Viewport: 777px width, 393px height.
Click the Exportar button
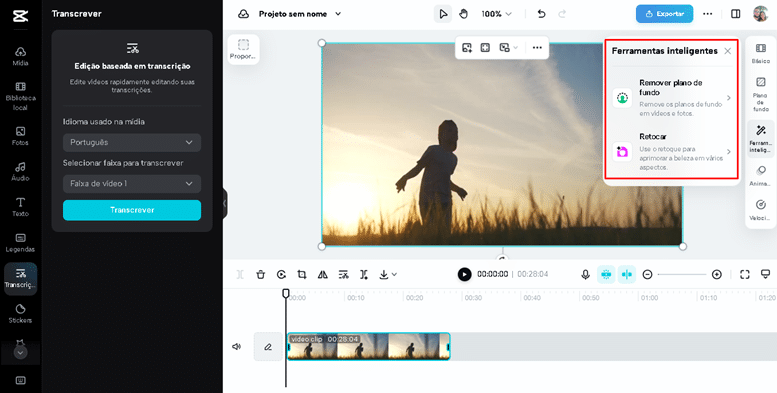(665, 14)
